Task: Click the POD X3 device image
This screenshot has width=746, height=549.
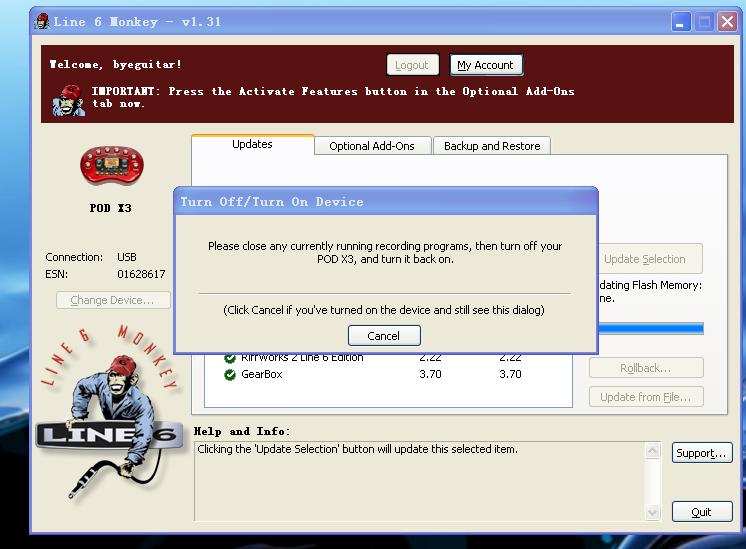Action: [x=112, y=166]
